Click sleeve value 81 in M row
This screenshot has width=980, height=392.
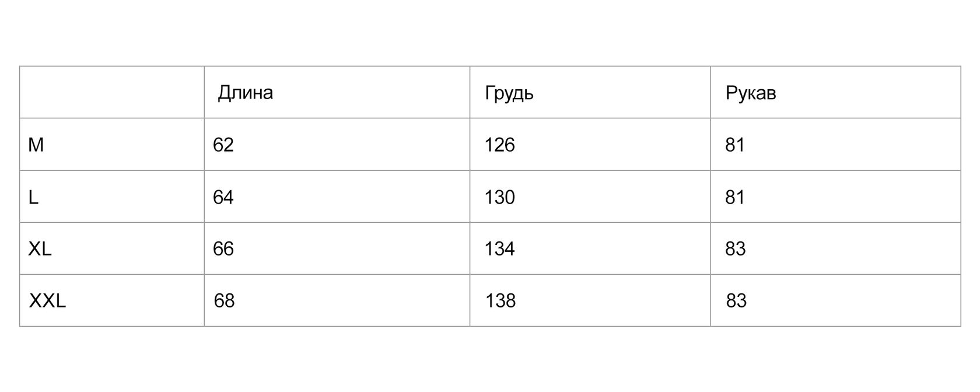[735, 145]
